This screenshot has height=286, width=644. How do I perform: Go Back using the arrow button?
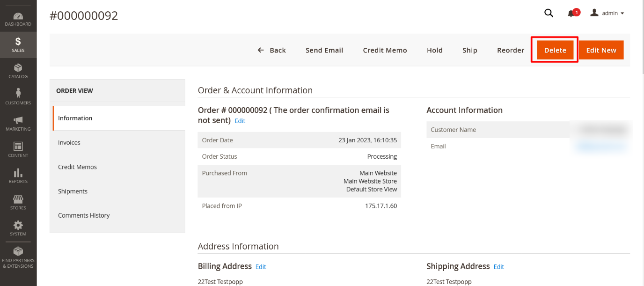pos(272,50)
